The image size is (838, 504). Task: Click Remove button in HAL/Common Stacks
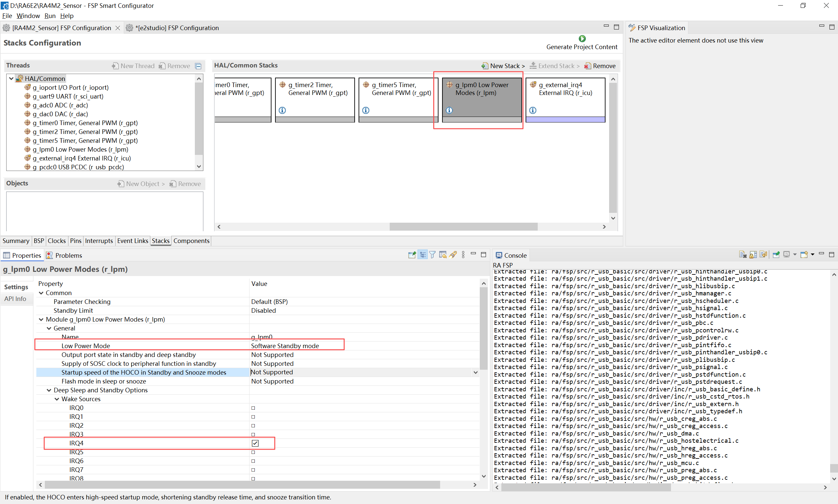click(600, 66)
